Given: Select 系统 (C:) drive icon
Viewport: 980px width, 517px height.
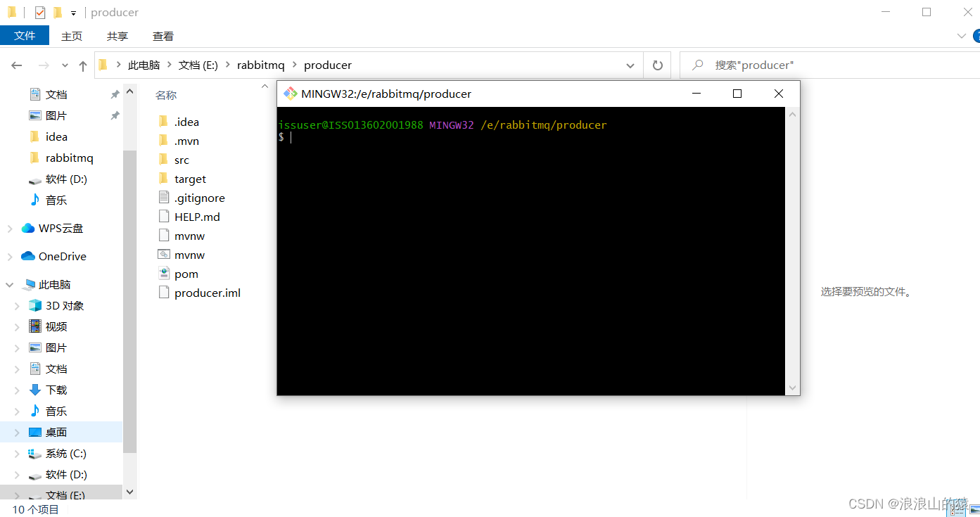Looking at the screenshot, I should click(x=35, y=453).
